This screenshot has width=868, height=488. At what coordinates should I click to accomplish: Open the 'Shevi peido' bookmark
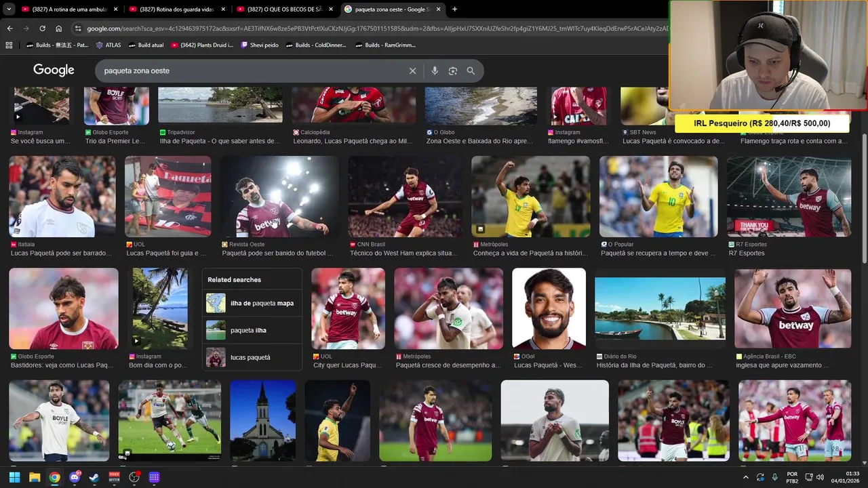(260, 45)
